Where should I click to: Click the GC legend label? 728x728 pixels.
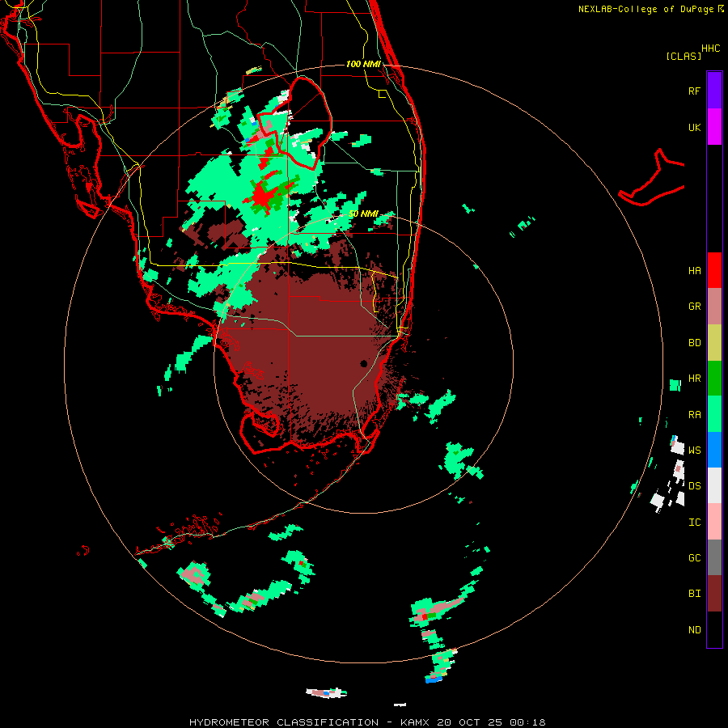coord(694,558)
